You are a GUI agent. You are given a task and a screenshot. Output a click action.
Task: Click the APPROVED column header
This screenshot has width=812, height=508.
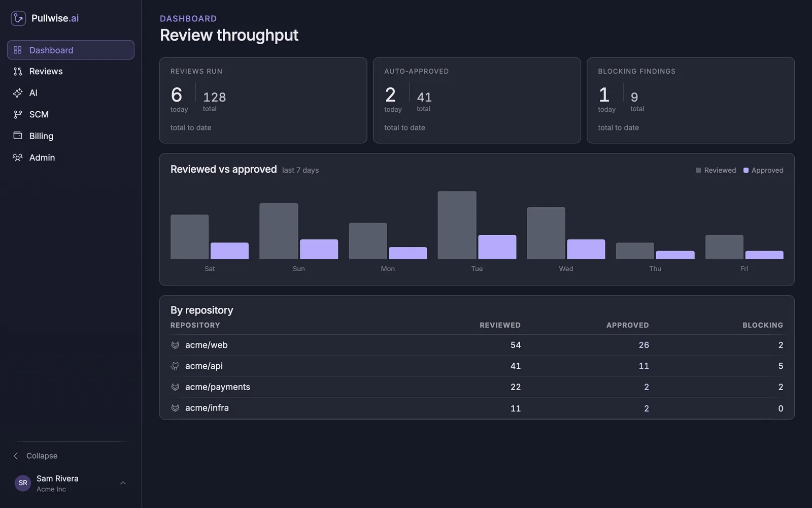pyautogui.click(x=627, y=325)
